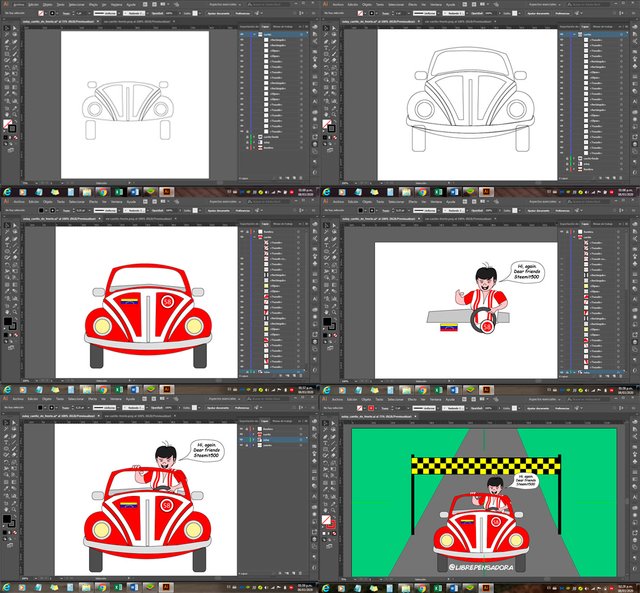Screen dimensions: 640x593
Task: Click the Stroke swatch in bottom-right window's toolbox
Action: 331,524
